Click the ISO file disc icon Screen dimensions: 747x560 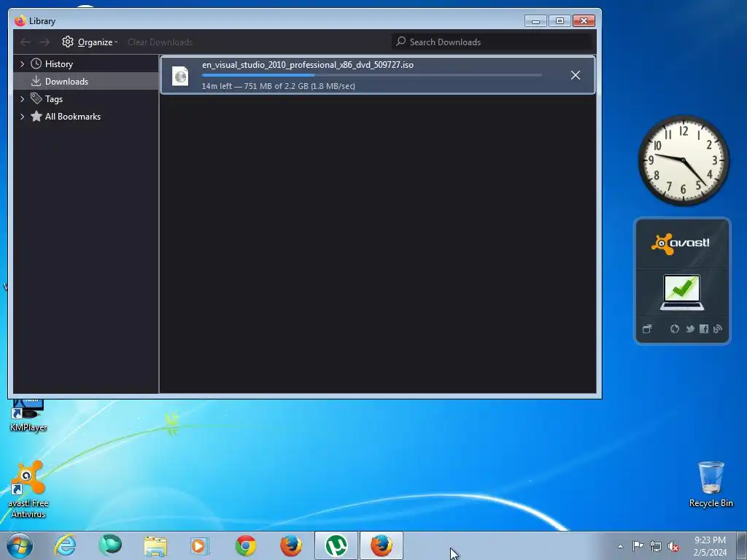tap(181, 76)
